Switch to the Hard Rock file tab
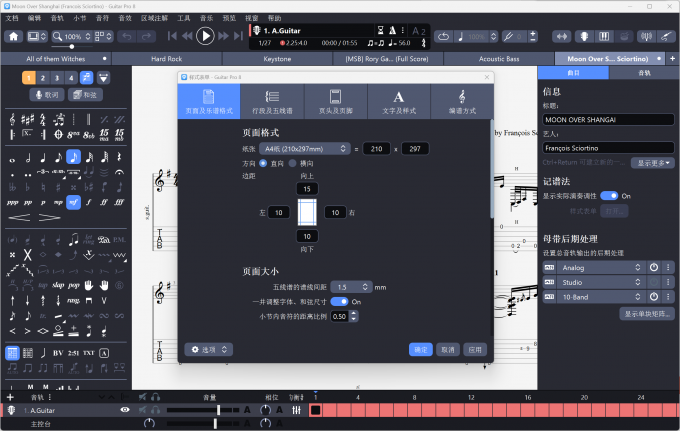The image size is (680, 431). point(167,59)
